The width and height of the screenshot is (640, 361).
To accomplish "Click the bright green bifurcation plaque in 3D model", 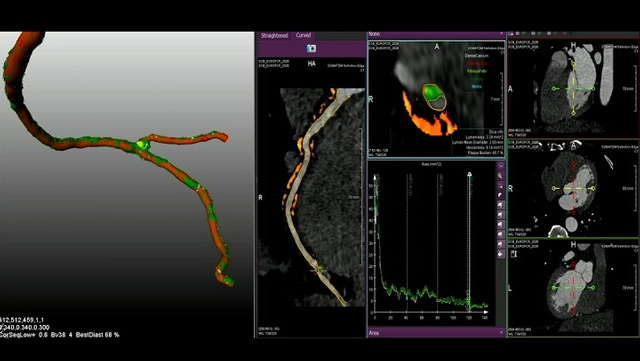I will pyautogui.click(x=141, y=144).
